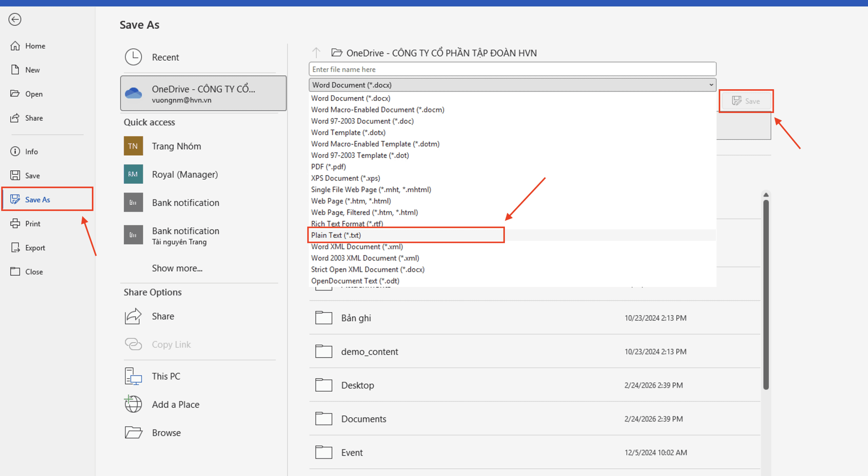Click the Add a Place globe icon
The image size is (868, 476).
click(133, 404)
